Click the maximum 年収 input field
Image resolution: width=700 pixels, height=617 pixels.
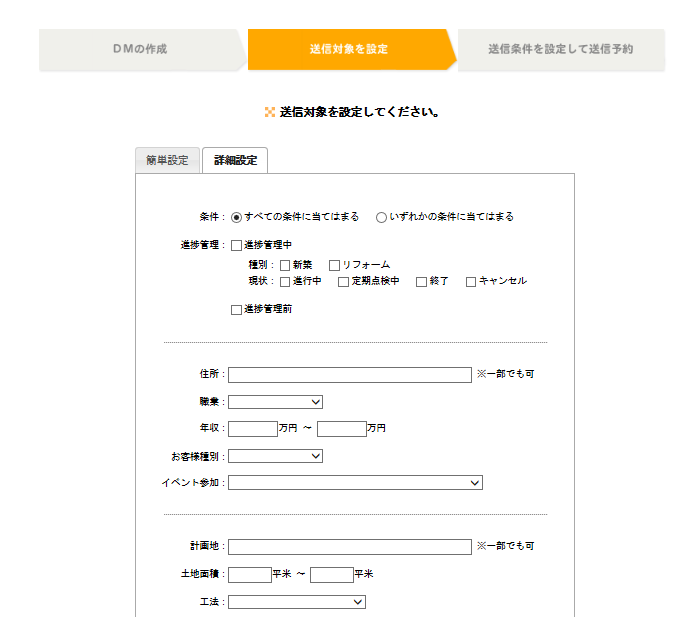pos(342,429)
